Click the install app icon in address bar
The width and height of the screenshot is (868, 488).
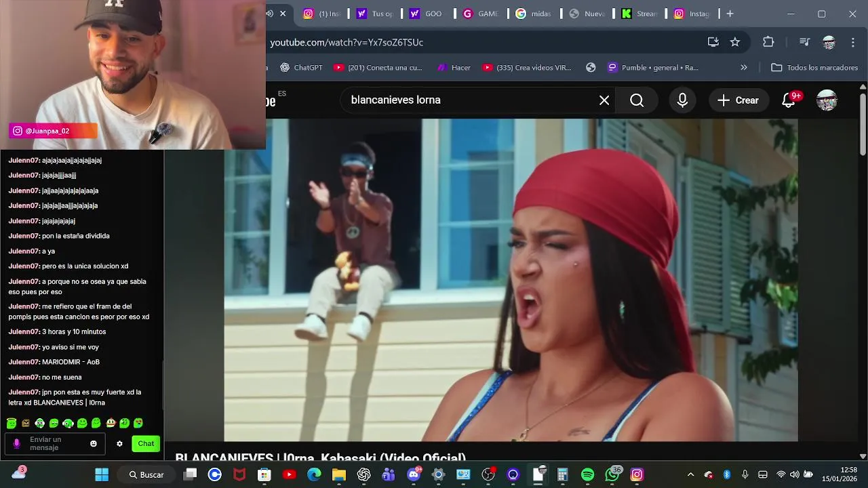(x=713, y=42)
